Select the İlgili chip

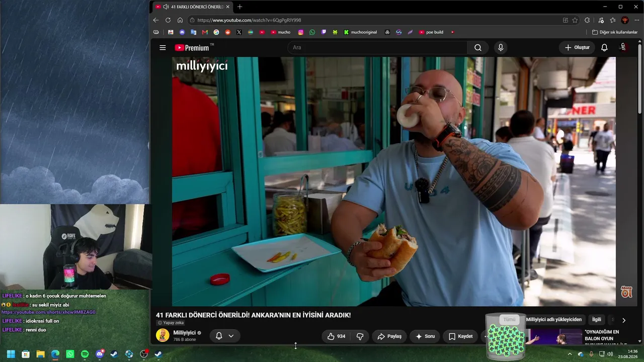point(597,320)
